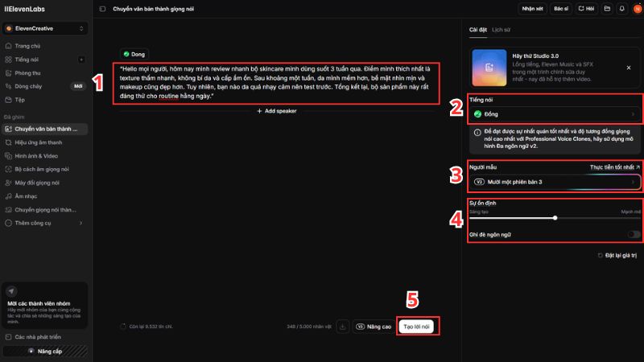Click the Hỏi ask button
This screenshot has height=362, width=644.
pos(586,9)
